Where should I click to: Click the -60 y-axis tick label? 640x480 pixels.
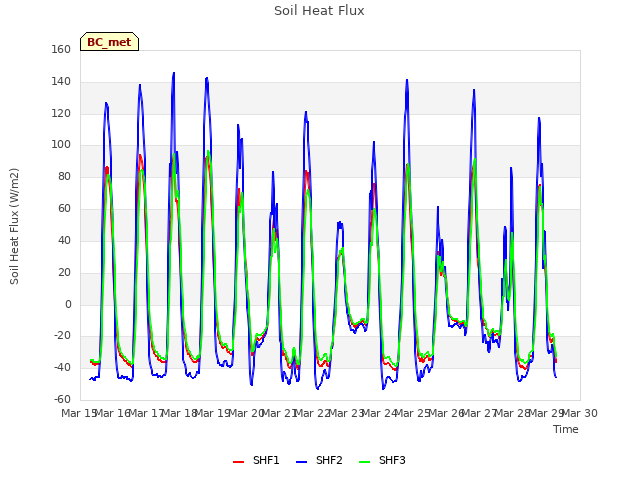click(63, 399)
